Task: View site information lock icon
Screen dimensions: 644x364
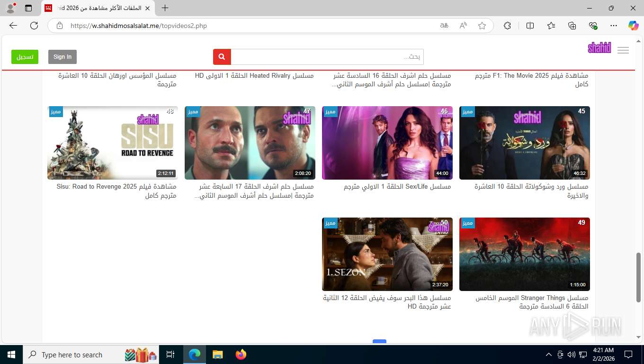Action: 60,26
